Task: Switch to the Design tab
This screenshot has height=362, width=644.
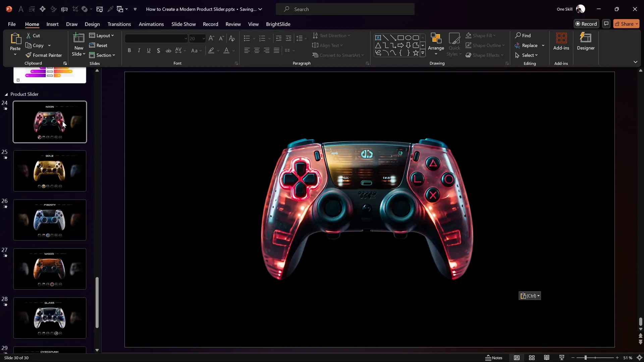Action: (92, 24)
